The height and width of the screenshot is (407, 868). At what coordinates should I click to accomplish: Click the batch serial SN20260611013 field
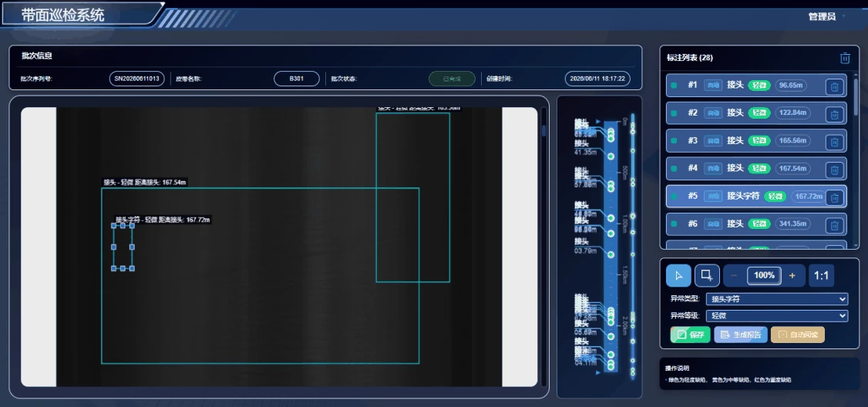click(136, 79)
